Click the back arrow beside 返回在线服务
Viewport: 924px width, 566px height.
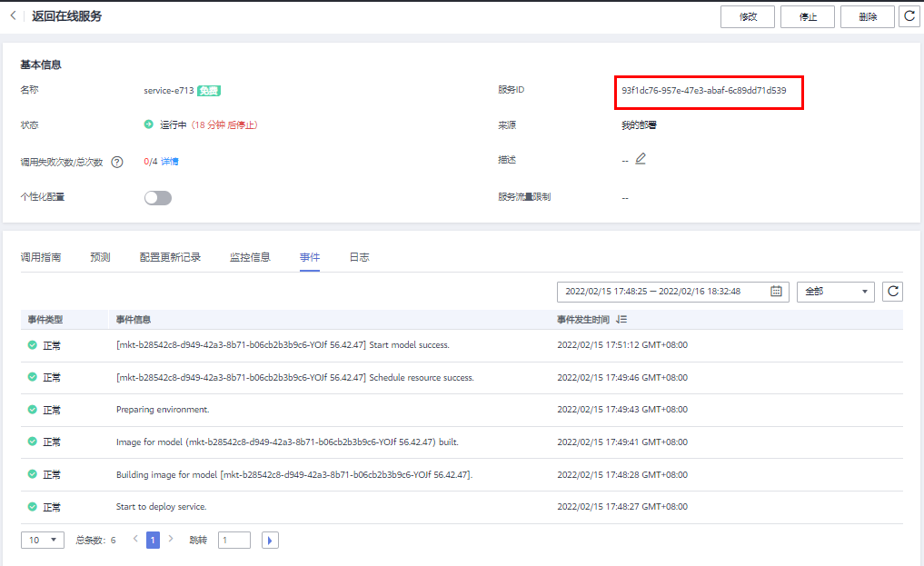click(x=13, y=16)
